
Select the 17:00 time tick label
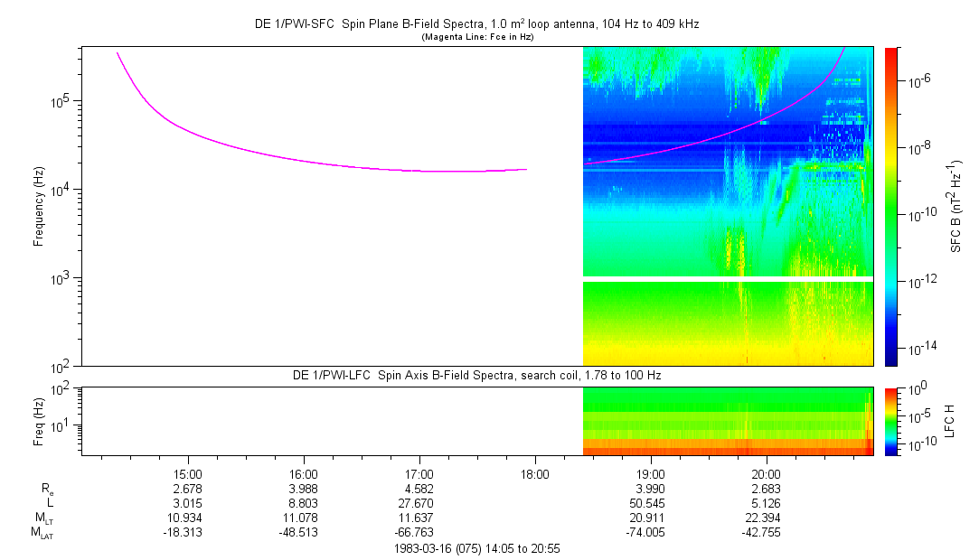(419, 473)
